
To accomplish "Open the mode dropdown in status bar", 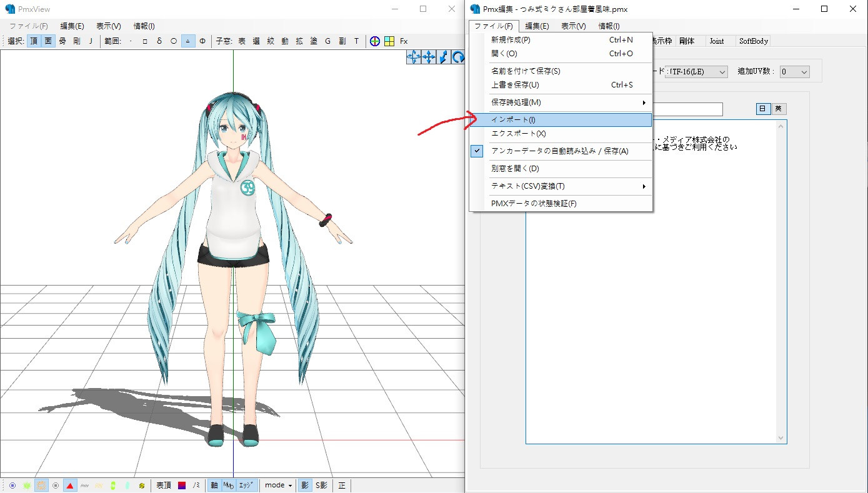I will [279, 485].
